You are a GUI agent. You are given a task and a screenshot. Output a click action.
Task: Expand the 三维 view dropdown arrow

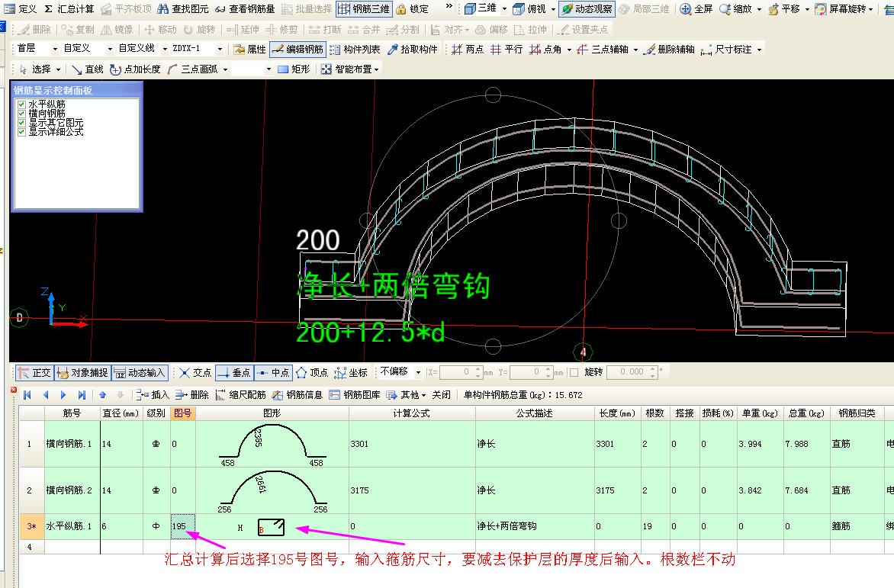tap(504, 9)
